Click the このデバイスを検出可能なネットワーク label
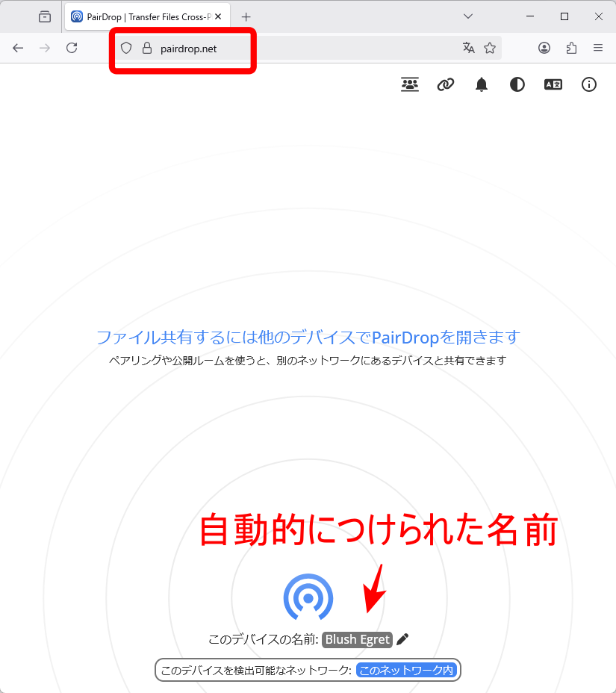The width and height of the screenshot is (616, 693). (x=256, y=671)
